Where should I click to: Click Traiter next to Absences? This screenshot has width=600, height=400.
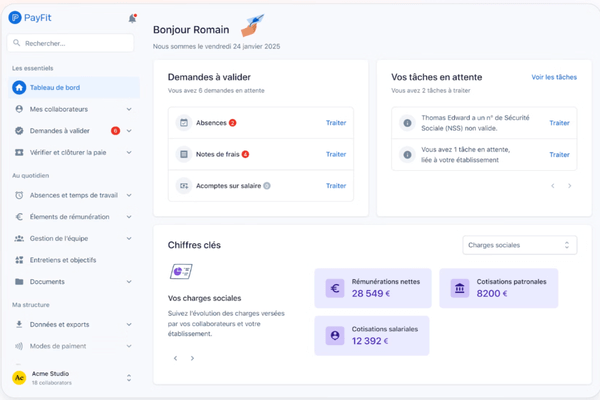pos(336,123)
